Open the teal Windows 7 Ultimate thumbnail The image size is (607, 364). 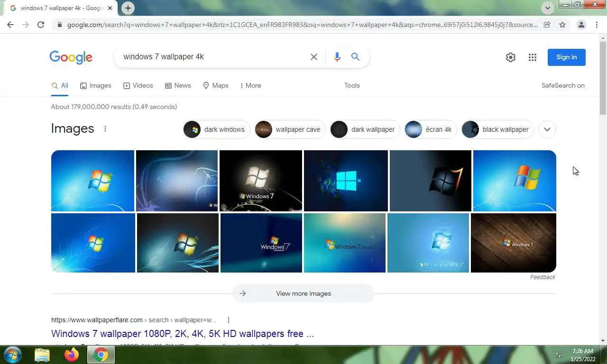(345, 243)
